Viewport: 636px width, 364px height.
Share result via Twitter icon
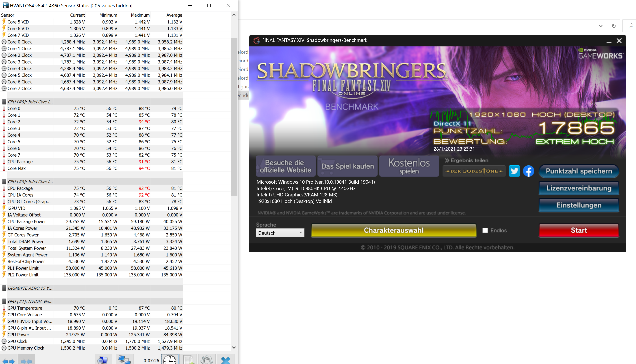click(514, 171)
